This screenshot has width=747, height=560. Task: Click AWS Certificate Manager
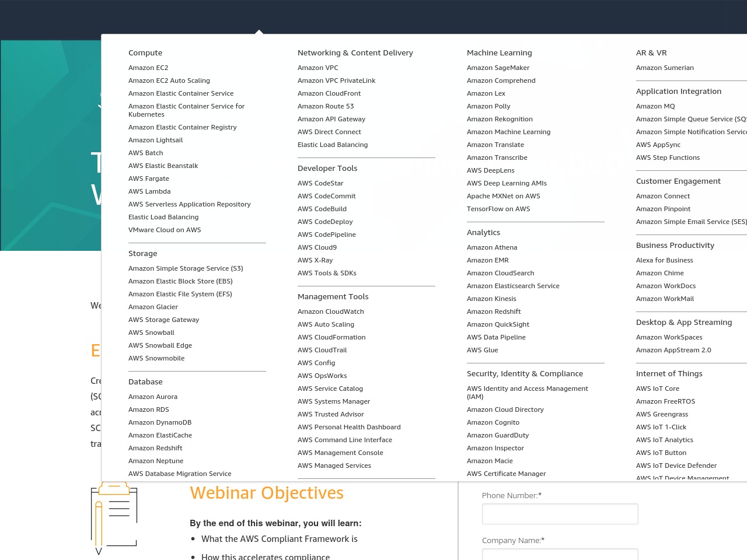coord(507,474)
